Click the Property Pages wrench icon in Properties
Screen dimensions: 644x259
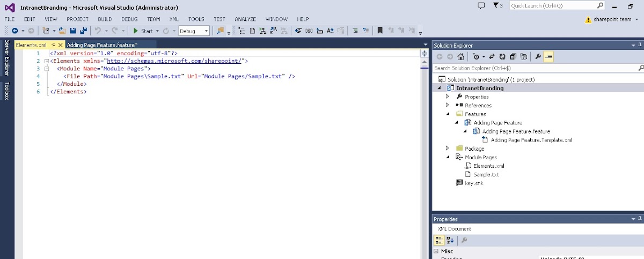point(464,240)
